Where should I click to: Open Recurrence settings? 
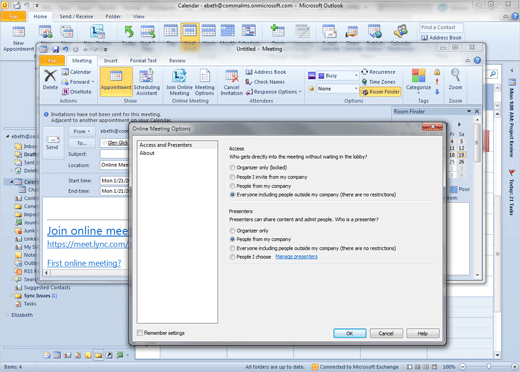click(378, 72)
